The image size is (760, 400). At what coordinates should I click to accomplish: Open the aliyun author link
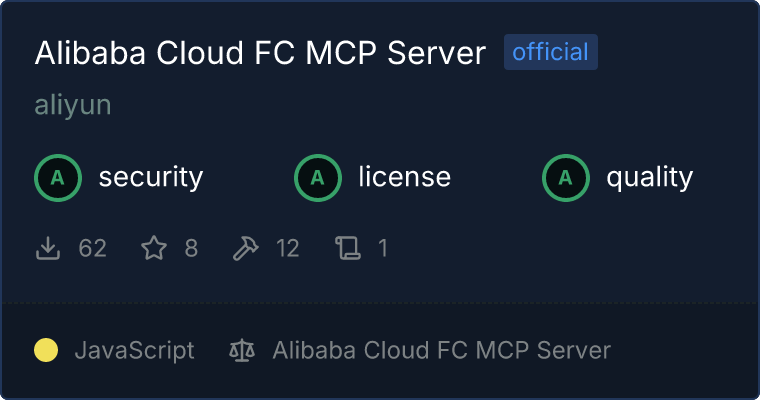pos(73,106)
